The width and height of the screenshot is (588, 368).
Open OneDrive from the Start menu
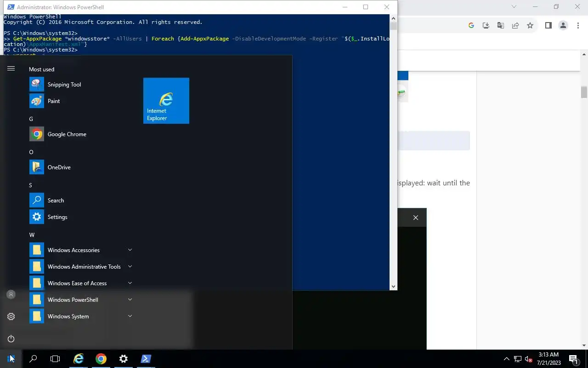coord(81,167)
